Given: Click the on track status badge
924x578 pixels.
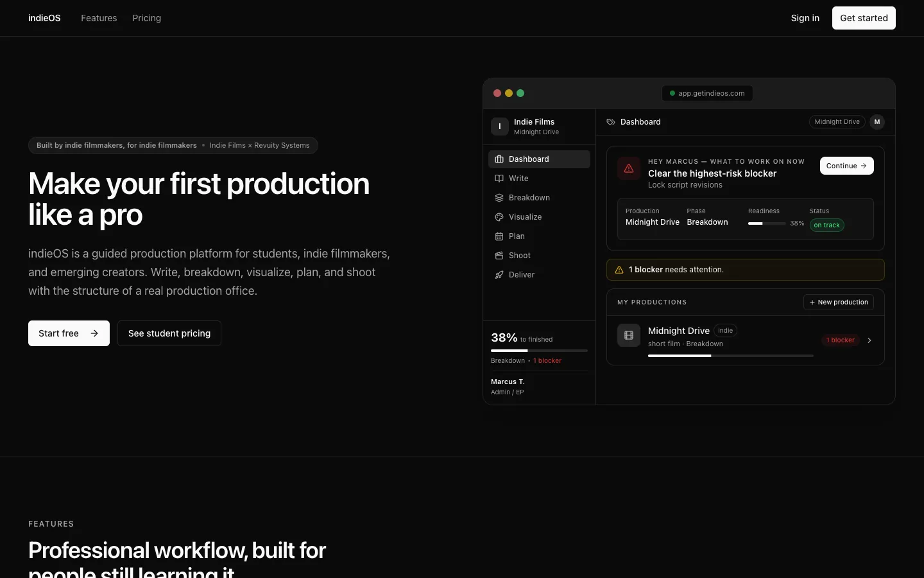Looking at the screenshot, I should click(826, 225).
